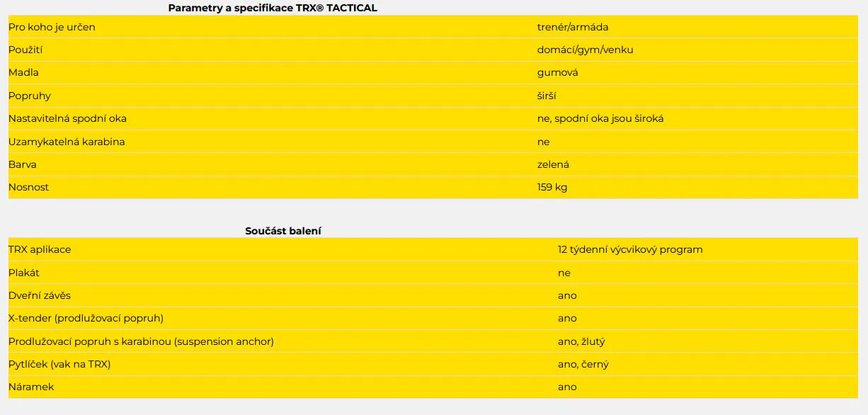The width and height of the screenshot is (868, 415).
Task: Click the 'Parametry a specifikace TRX® TACTICAL' heading
Action: click(273, 8)
